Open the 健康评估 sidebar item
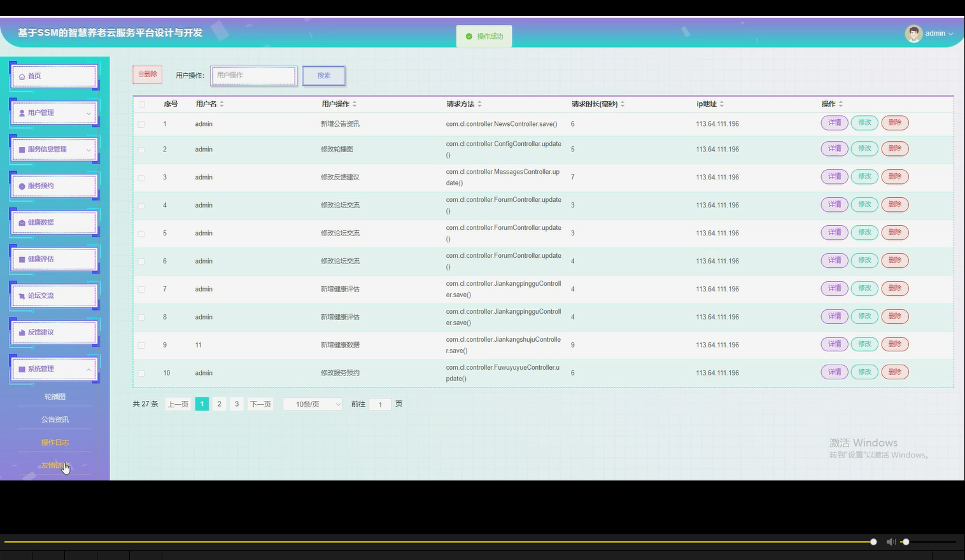Screen dimensions: 965x560 click(54, 259)
